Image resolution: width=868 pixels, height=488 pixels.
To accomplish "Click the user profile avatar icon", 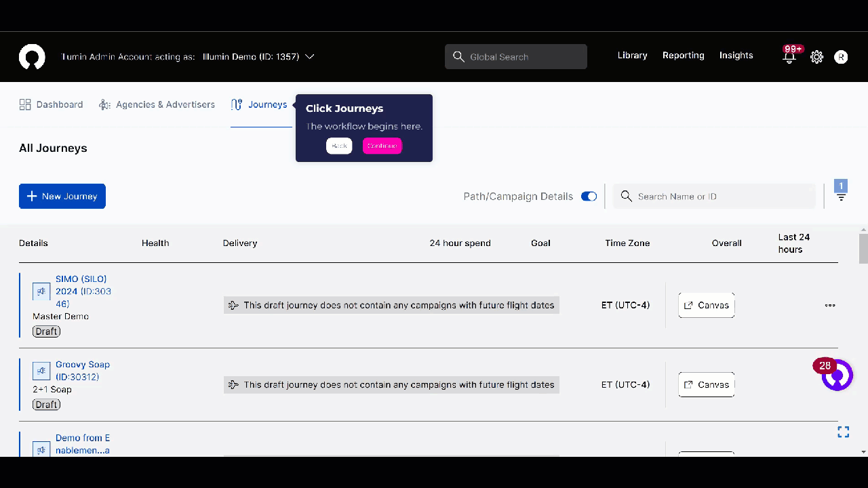I will click(x=841, y=58).
